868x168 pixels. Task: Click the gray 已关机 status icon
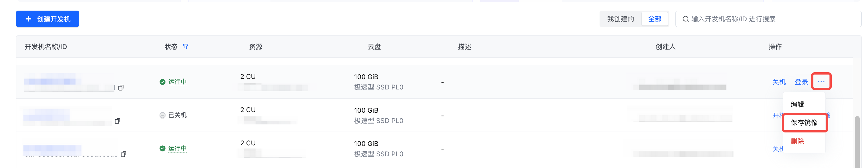pyautogui.click(x=162, y=115)
